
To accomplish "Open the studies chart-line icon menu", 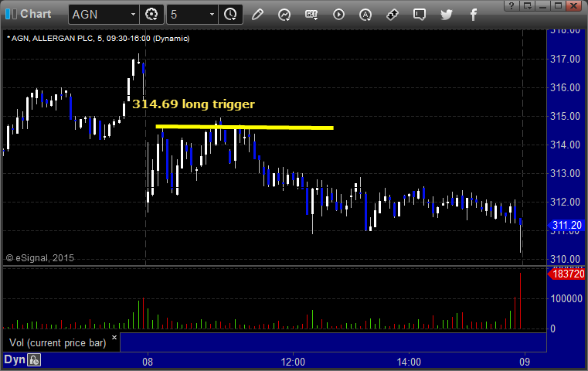I will [284, 15].
